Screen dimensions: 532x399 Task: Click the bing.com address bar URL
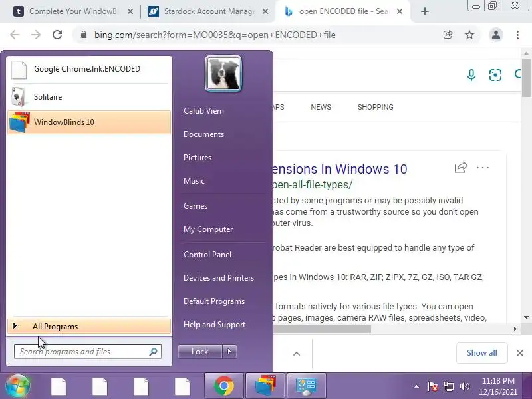(x=215, y=35)
